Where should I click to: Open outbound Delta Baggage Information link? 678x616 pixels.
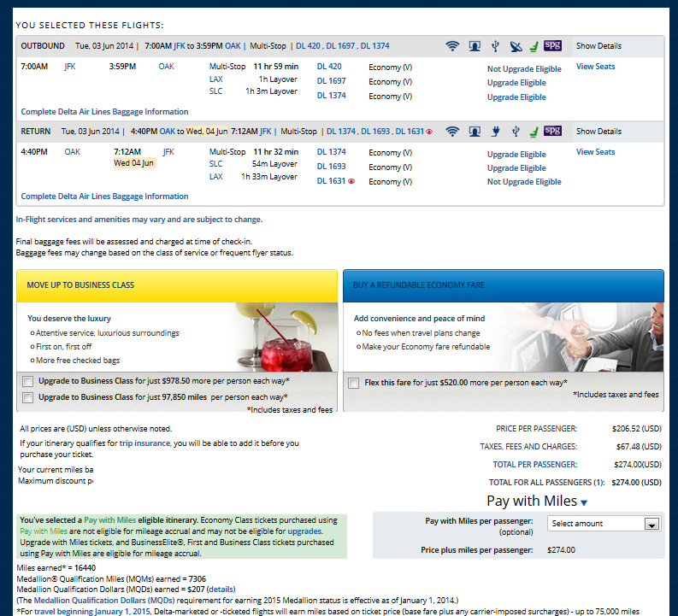(104, 112)
